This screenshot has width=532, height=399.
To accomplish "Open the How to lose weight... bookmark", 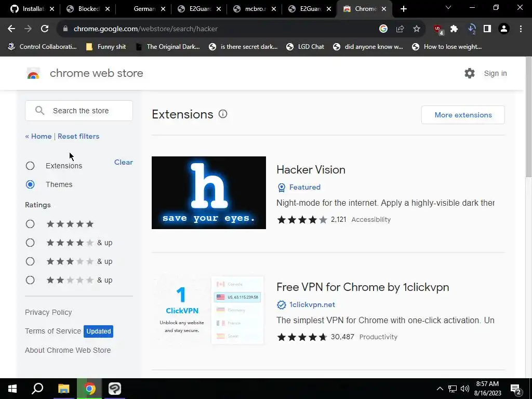I will click(447, 47).
